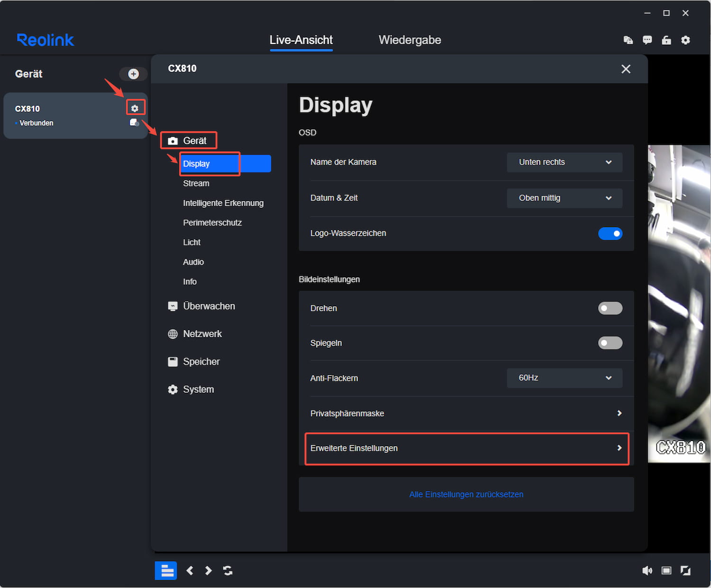Mute the speaker volume icon
711x588 pixels.
click(x=647, y=570)
